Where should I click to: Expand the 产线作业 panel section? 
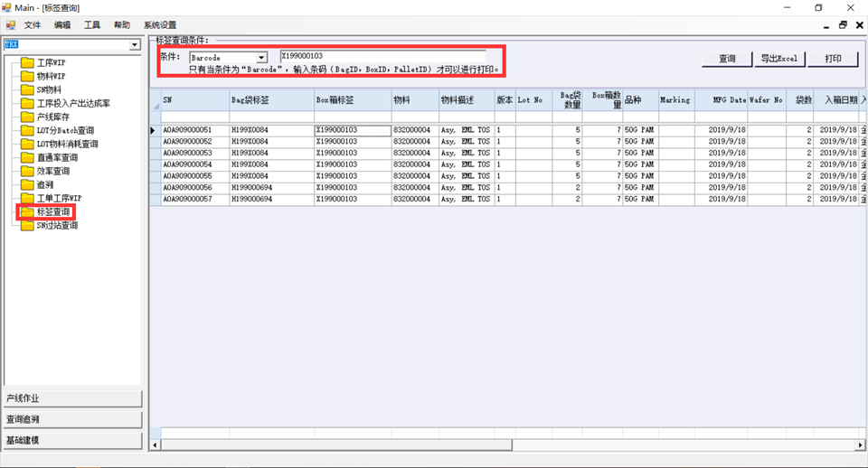pos(71,398)
